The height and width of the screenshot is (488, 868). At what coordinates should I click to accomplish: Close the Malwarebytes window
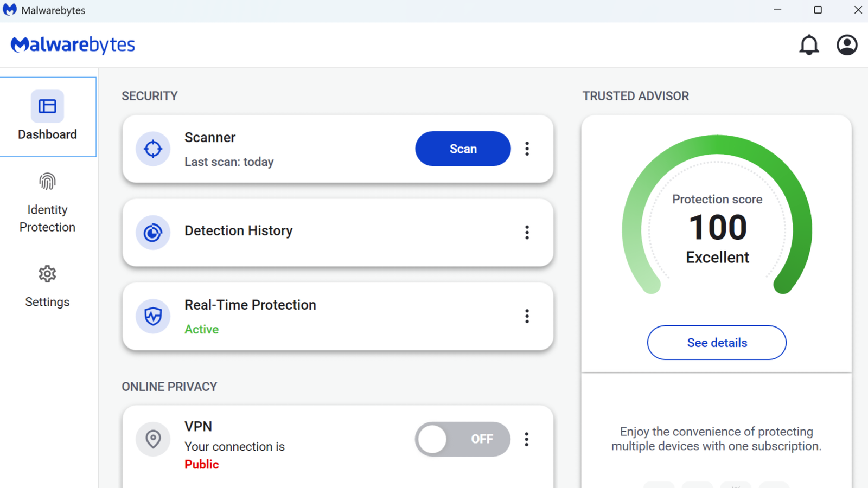tap(858, 10)
